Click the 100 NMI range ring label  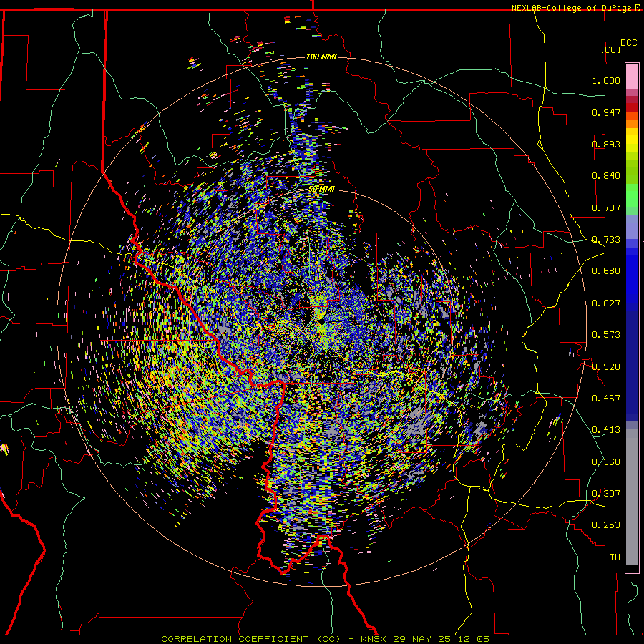pos(321,57)
